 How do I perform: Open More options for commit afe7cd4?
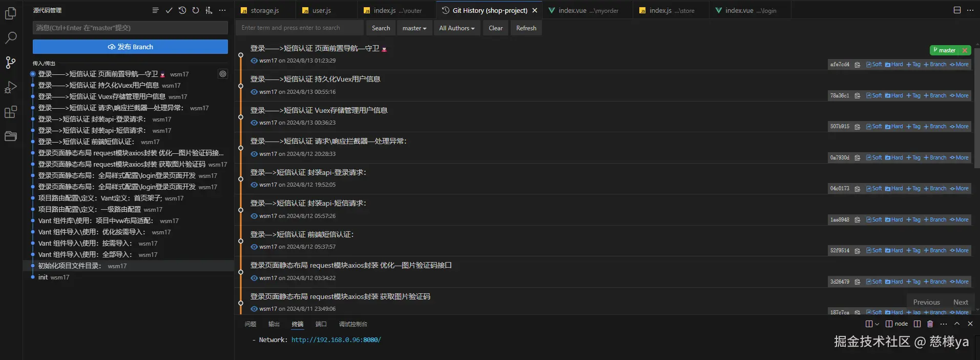click(x=959, y=65)
